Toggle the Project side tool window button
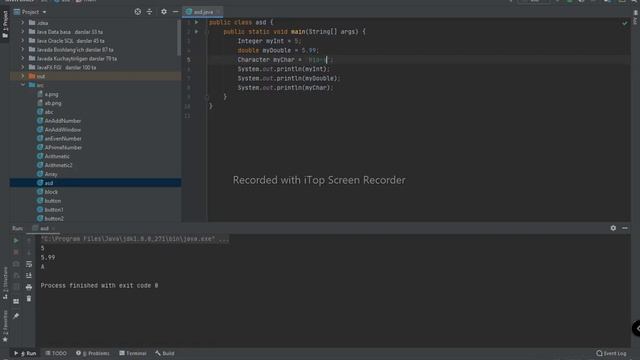Image resolution: width=640 pixels, height=360 pixels. pos(5,24)
